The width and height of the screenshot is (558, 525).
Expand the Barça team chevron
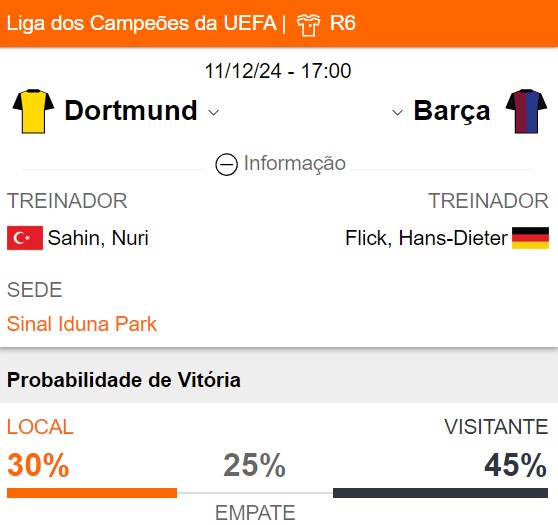pyautogui.click(x=397, y=113)
